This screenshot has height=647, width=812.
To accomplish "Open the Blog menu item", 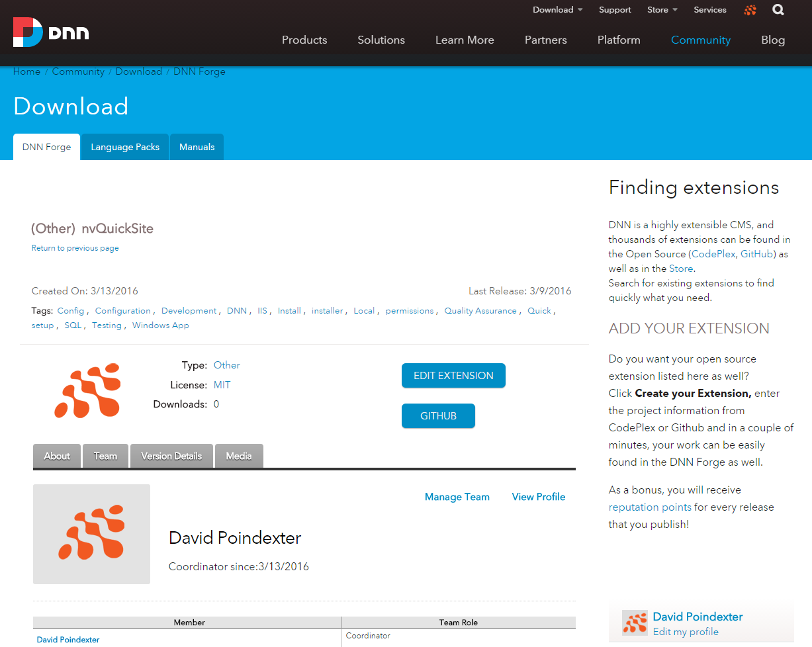I will tap(773, 40).
